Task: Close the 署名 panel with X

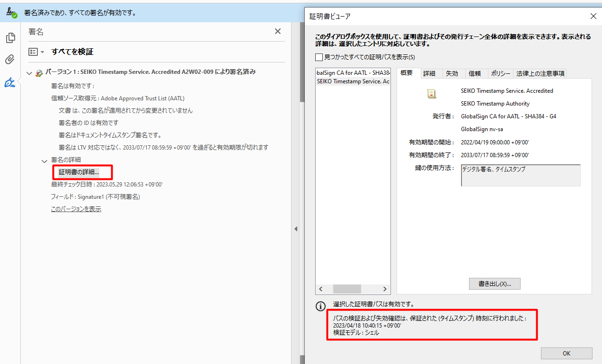Action: click(278, 31)
